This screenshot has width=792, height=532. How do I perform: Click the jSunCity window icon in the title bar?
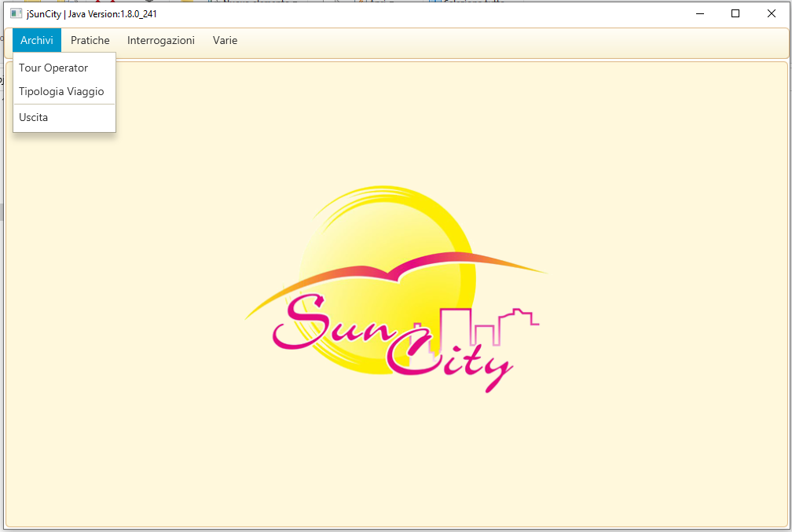click(16, 13)
